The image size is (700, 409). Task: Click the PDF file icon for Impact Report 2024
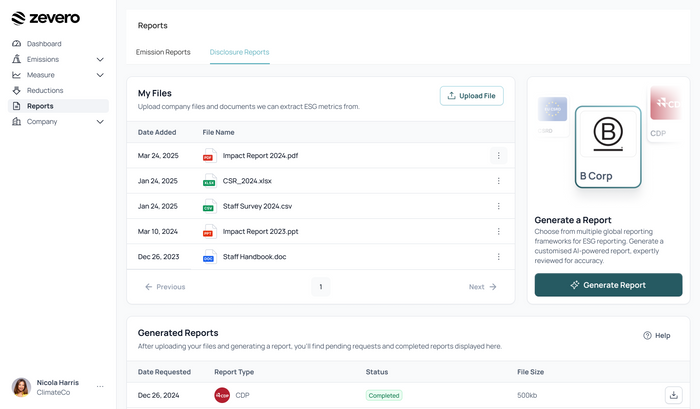[209, 156]
